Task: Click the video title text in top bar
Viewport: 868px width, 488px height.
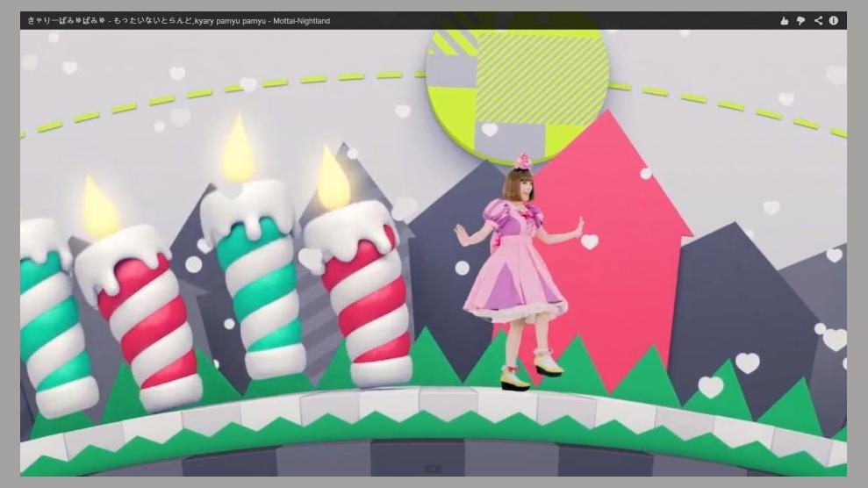Action: click(x=178, y=21)
